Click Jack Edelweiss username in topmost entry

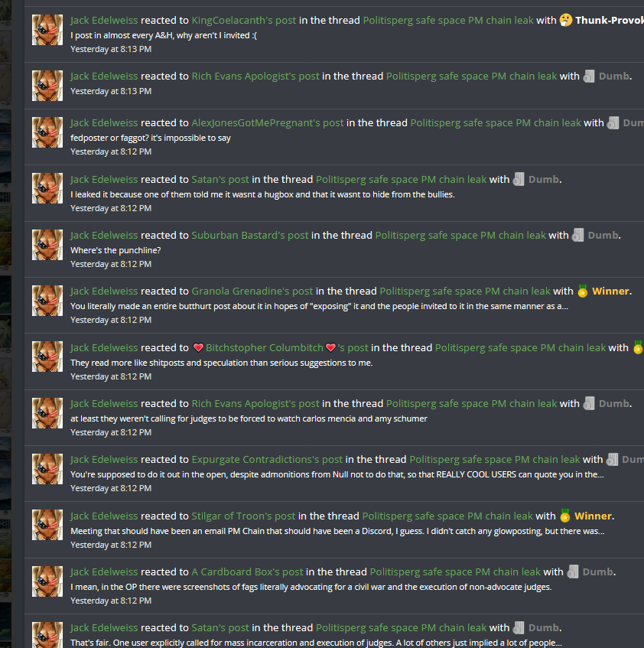click(104, 20)
